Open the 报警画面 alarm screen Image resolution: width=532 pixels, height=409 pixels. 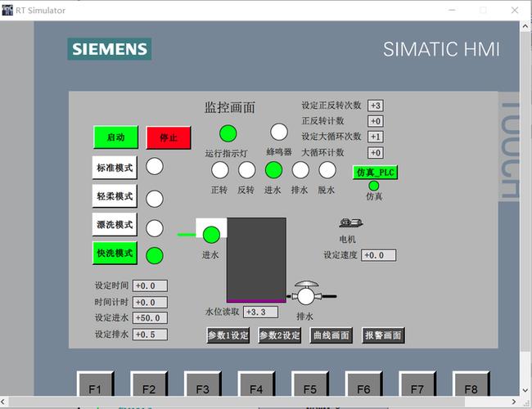coord(383,335)
